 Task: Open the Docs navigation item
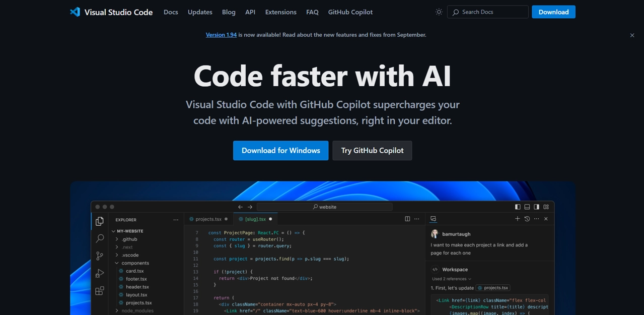(x=171, y=12)
